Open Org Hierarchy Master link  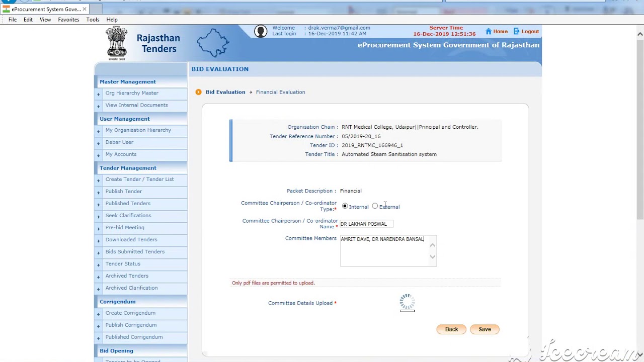coord(132,93)
